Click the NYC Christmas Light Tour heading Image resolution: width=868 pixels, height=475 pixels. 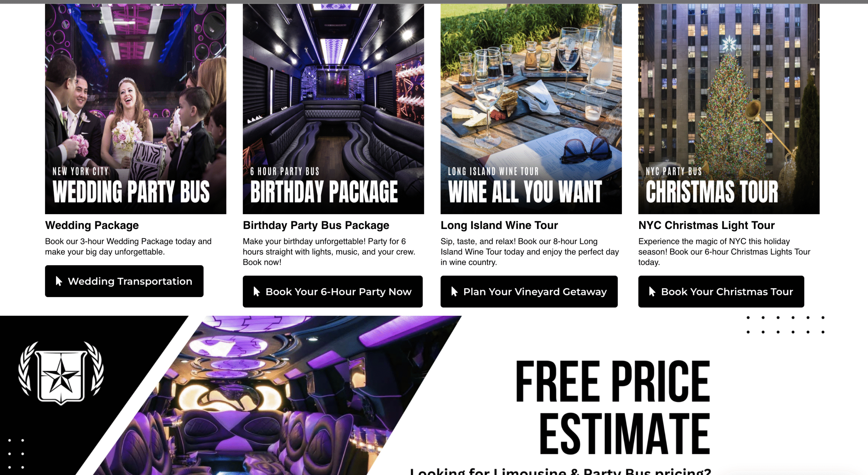point(706,225)
